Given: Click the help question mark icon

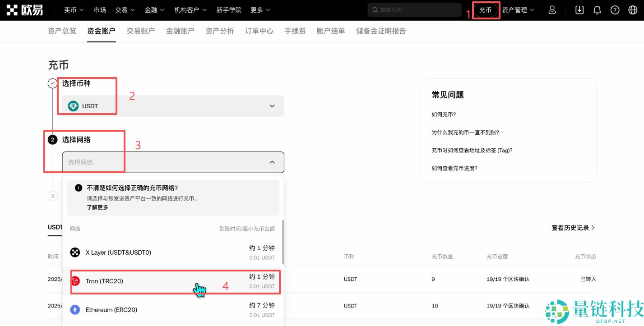Looking at the screenshot, I should pyautogui.click(x=615, y=9).
